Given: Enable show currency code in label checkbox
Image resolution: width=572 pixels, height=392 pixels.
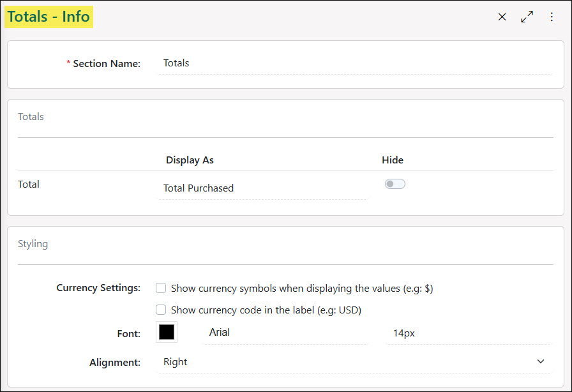Looking at the screenshot, I should pyautogui.click(x=161, y=310).
